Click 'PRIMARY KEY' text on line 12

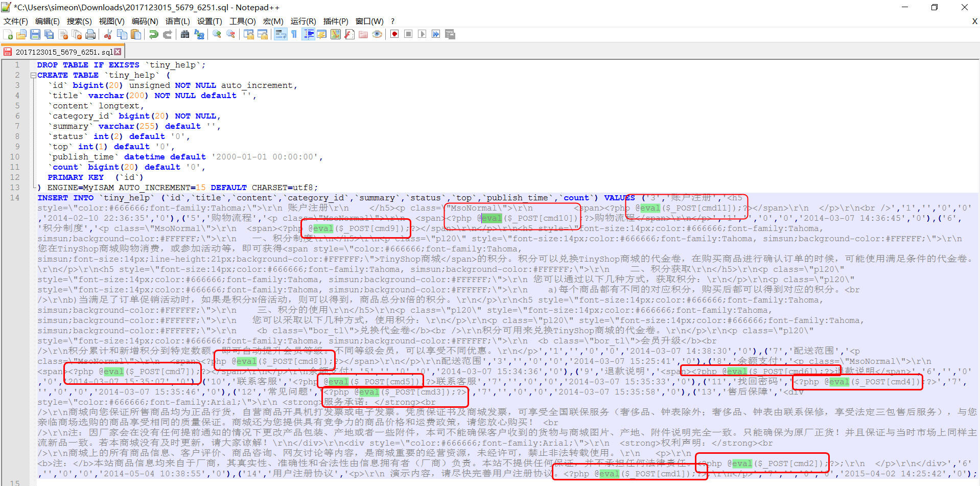point(76,177)
